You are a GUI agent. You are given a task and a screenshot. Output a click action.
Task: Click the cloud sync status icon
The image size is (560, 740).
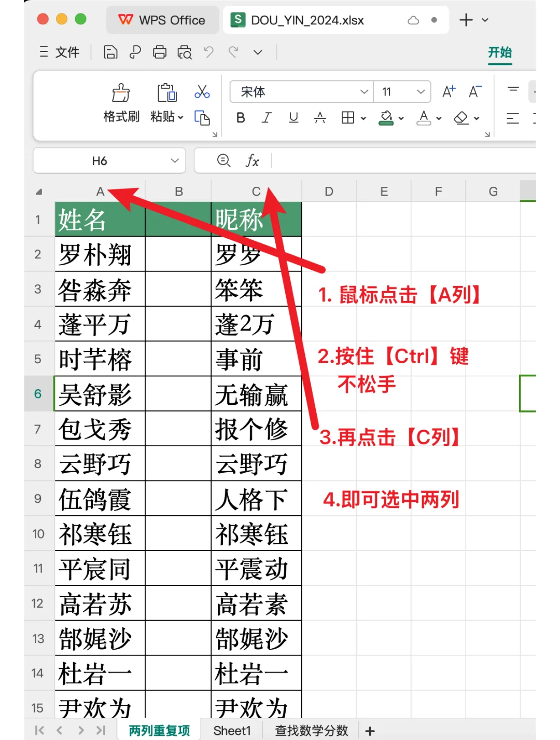click(413, 20)
